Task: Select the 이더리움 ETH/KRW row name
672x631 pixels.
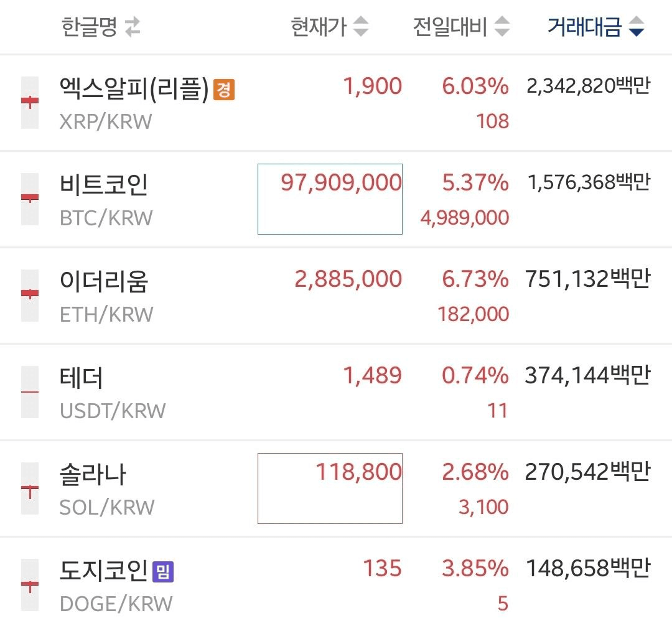Action: tap(104, 282)
